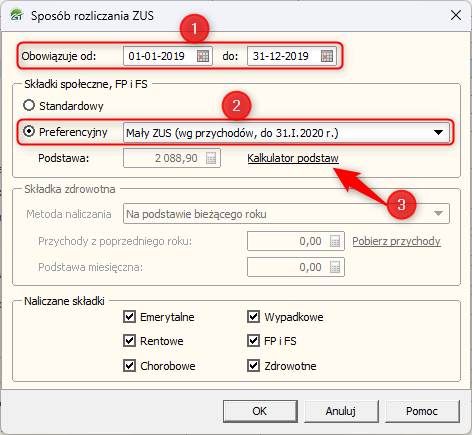The height and width of the screenshot is (435, 472).
Task: Open calendar picker for 'do' end date
Action: click(x=327, y=56)
